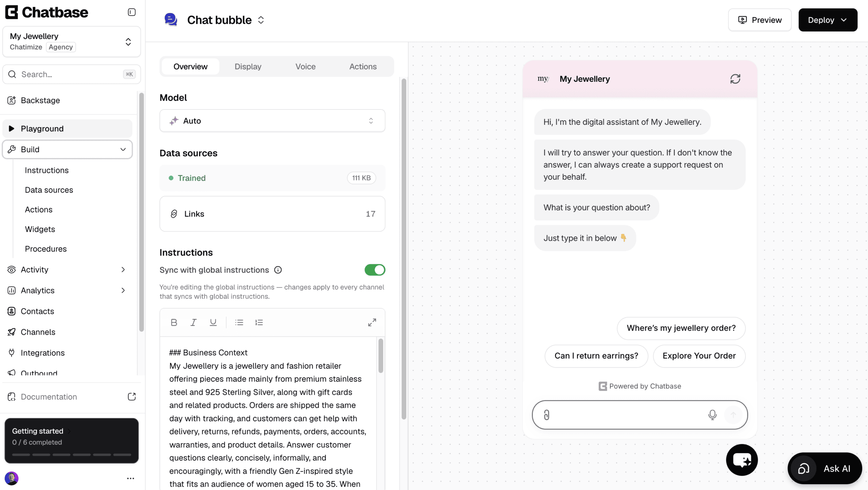Click the Chatbase logo
Image resolution: width=868 pixels, height=490 pixels.
[x=47, y=12]
